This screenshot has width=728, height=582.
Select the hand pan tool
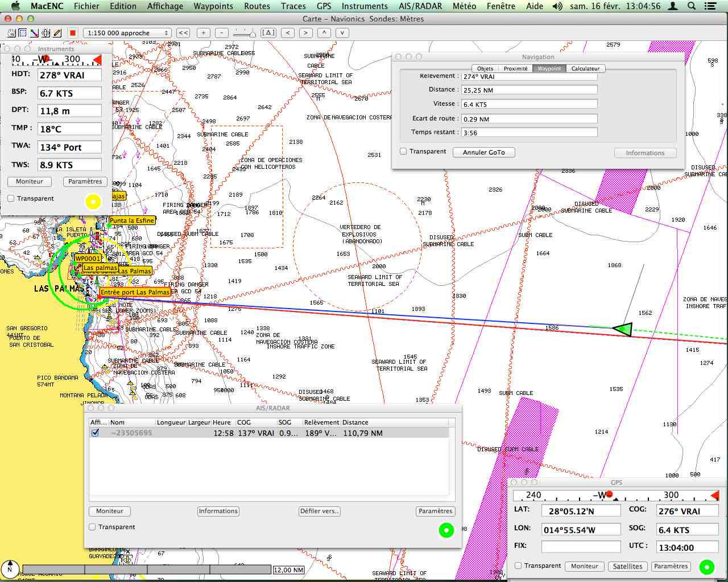11,33
